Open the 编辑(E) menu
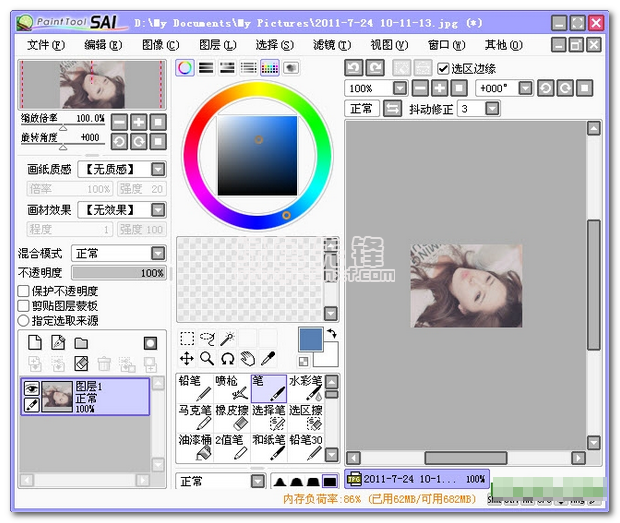This screenshot has height=523, width=620. [x=103, y=45]
